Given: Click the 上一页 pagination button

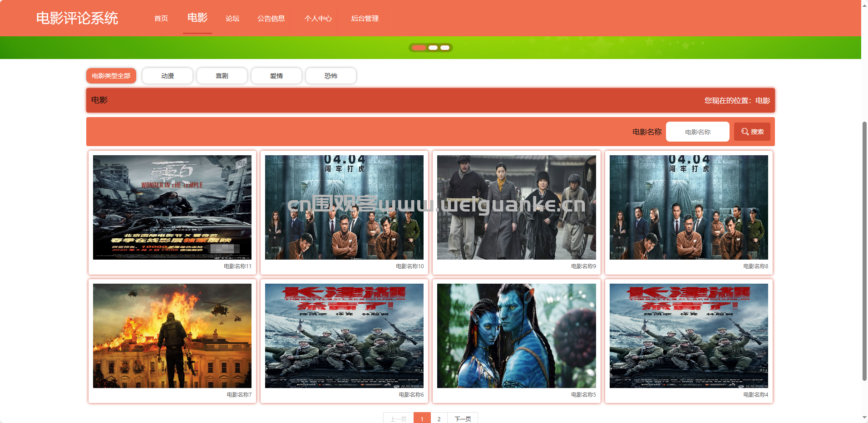Looking at the screenshot, I should [x=399, y=418].
